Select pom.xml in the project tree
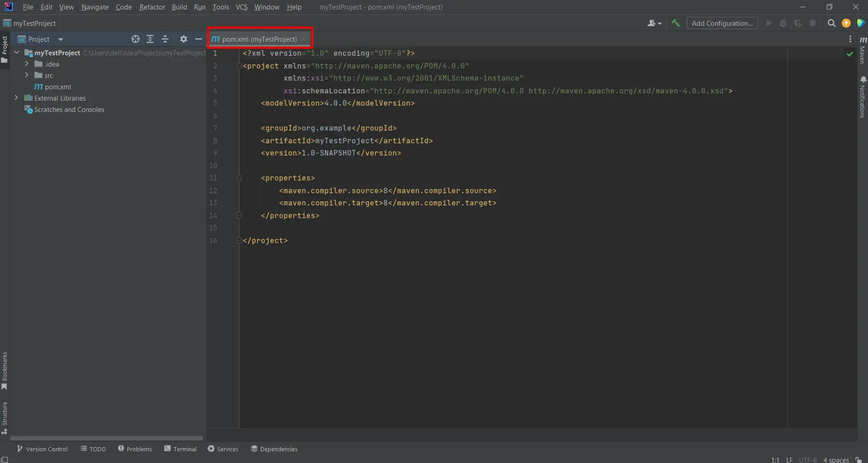The height and width of the screenshot is (463, 868). pyautogui.click(x=58, y=87)
